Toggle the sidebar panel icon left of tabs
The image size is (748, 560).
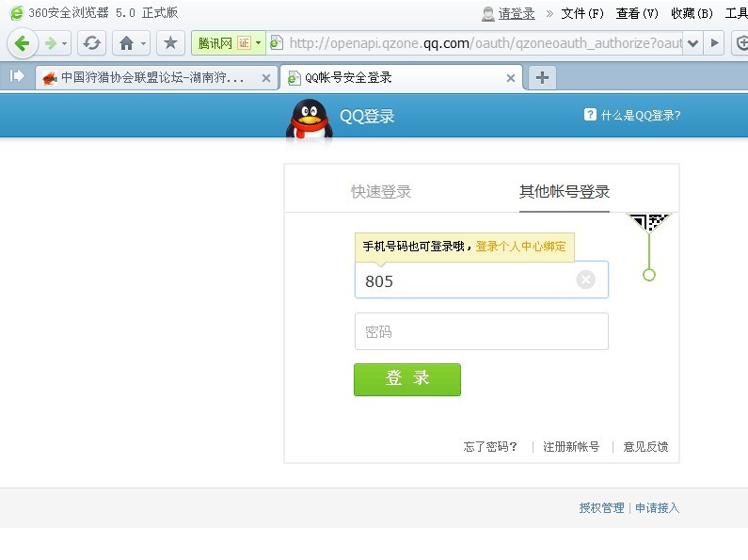coord(17,76)
